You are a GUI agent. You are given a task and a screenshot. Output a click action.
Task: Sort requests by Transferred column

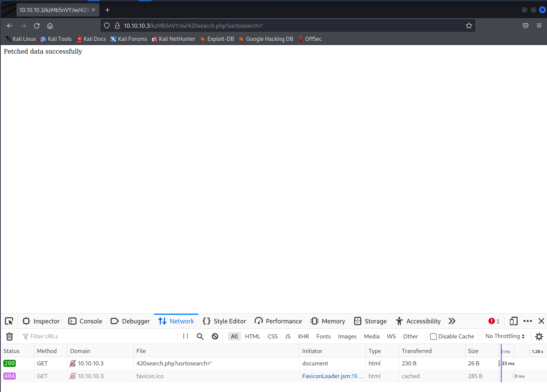click(432, 351)
